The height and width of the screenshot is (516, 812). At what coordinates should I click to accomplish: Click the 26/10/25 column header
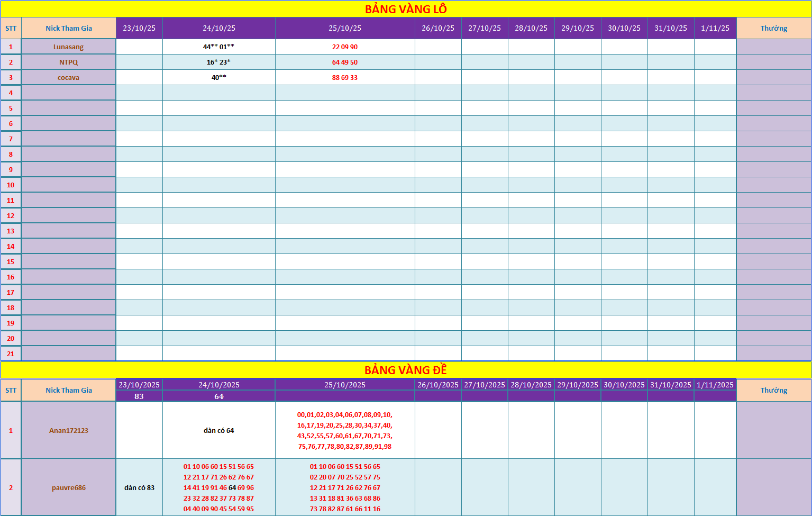438,29
